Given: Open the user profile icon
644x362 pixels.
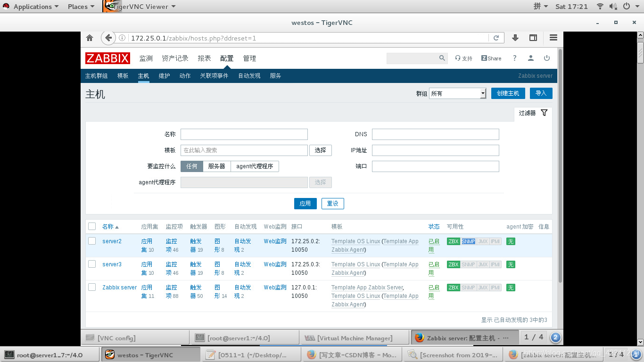Looking at the screenshot, I should (x=531, y=58).
